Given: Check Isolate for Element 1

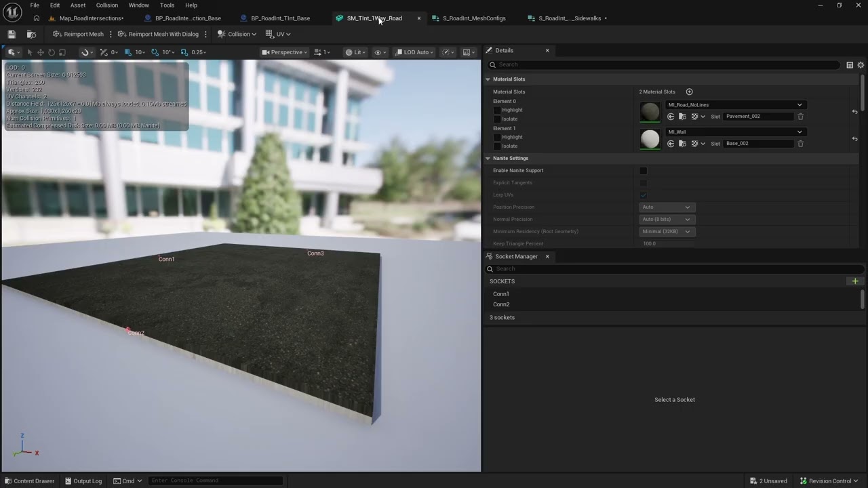Looking at the screenshot, I should [497, 146].
